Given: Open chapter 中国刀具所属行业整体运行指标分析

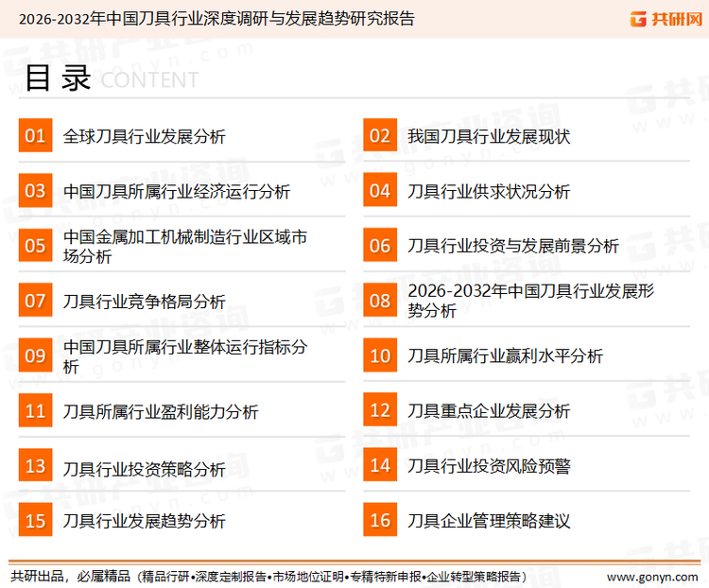Looking at the screenshot, I should [185, 356].
